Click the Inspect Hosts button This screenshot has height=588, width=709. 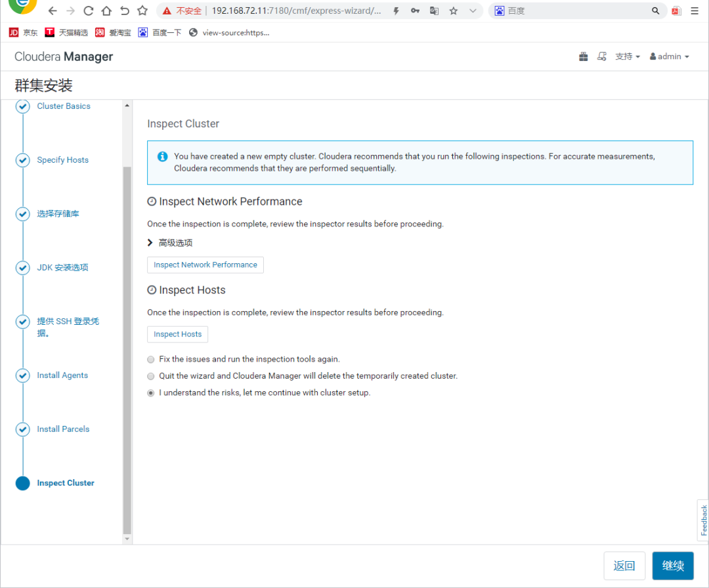[x=178, y=335]
